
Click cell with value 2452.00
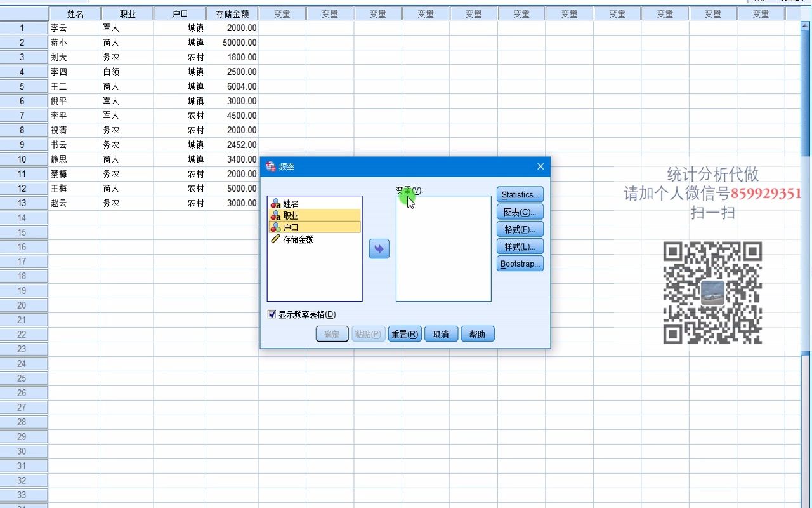[232, 145]
